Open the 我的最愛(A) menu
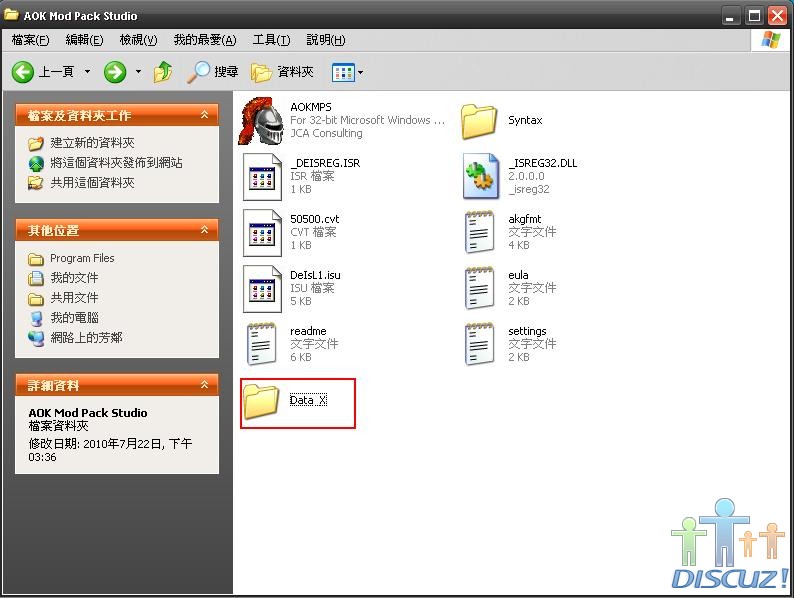 click(x=205, y=40)
